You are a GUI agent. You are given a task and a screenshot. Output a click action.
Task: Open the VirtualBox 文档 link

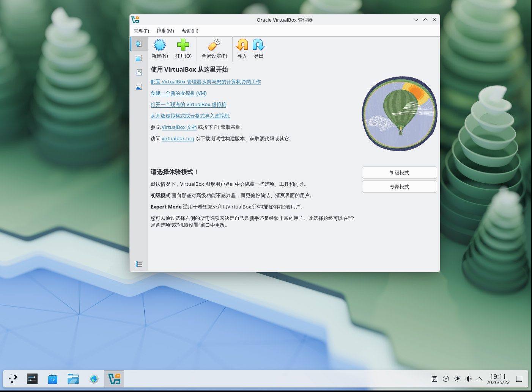(x=179, y=127)
